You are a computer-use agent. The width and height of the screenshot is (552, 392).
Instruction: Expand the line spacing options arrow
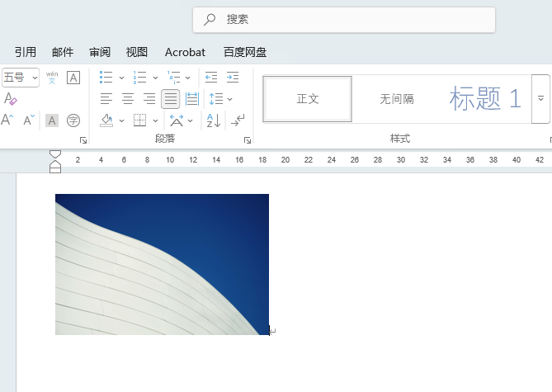pos(230,99)
